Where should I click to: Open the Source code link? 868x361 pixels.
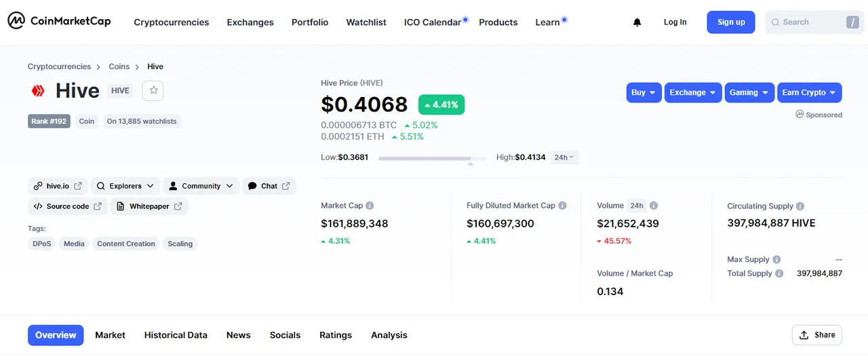[68, 206]
